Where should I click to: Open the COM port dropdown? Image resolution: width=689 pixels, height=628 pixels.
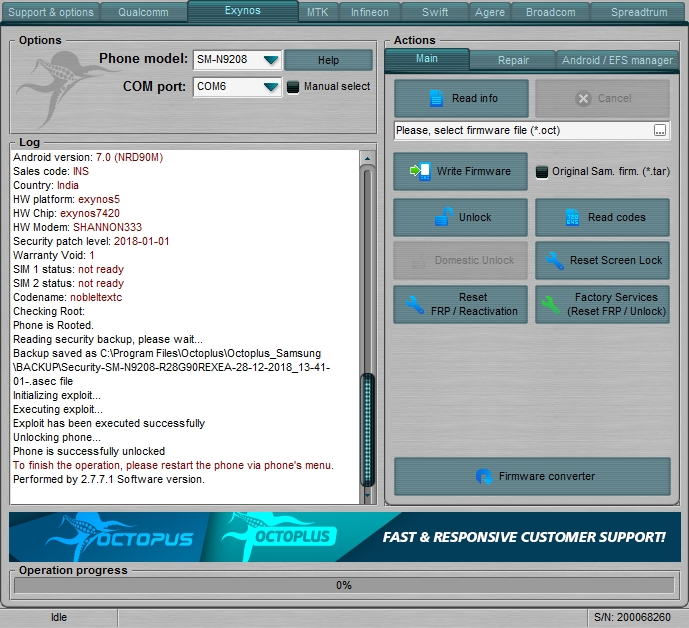(237, 87)
